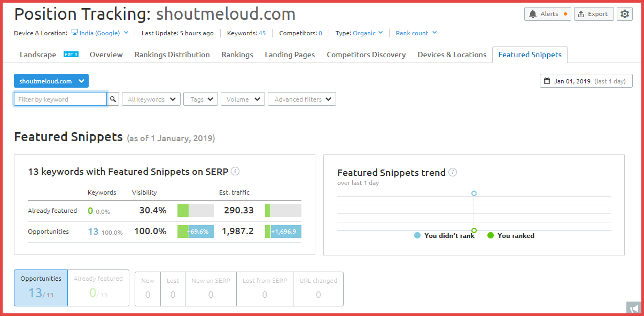Change the India (Google) device and location
Image resolution: width=644 pixels, height=316 pixels.
(x=100, y=33)
